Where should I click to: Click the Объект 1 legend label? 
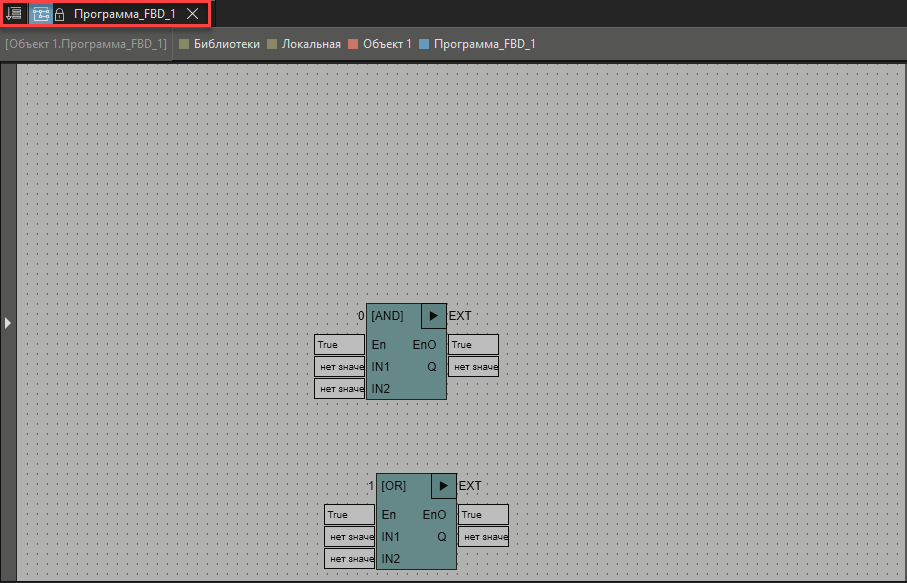pyautogui.click(x=387, y=44)
